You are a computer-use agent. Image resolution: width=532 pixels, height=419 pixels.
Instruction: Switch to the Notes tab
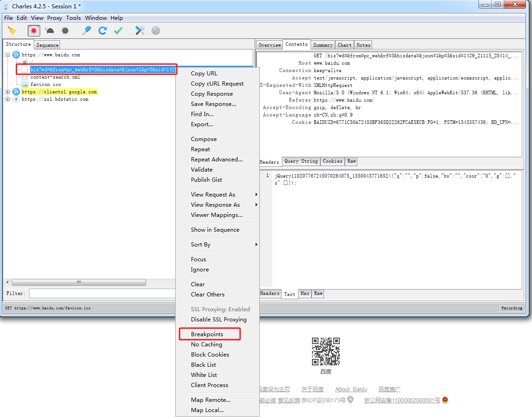pos(363,45)
